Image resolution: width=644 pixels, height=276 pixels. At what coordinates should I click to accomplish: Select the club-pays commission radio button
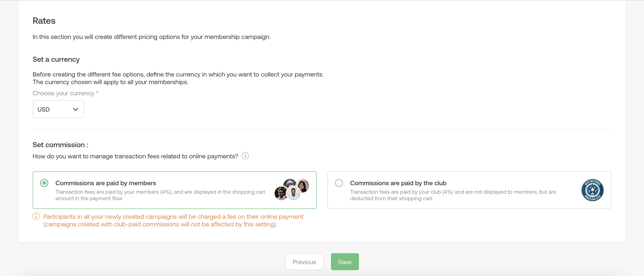[339, 183]
